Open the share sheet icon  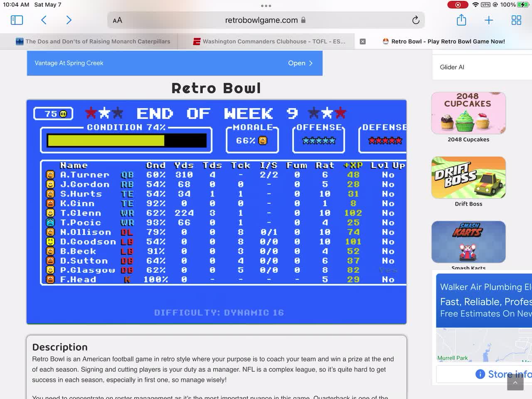tap(461, 20)
